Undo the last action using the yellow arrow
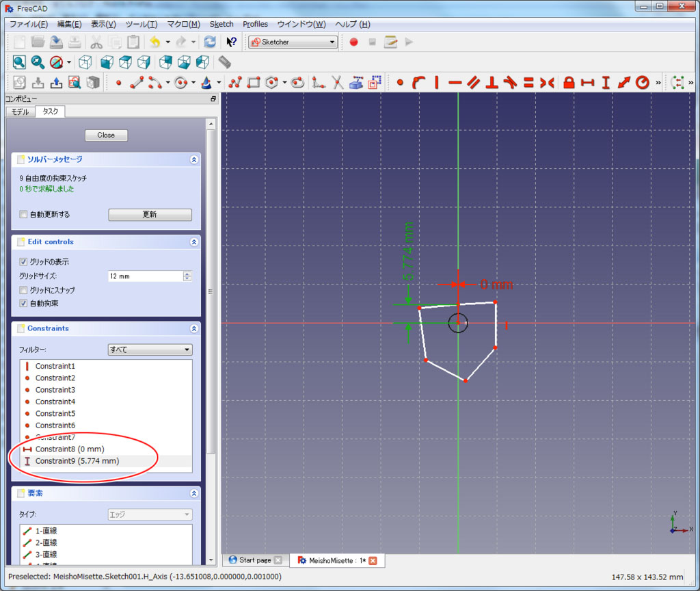Image resolution: width=700 pixels, height=591 pixels. coord(155,42)
